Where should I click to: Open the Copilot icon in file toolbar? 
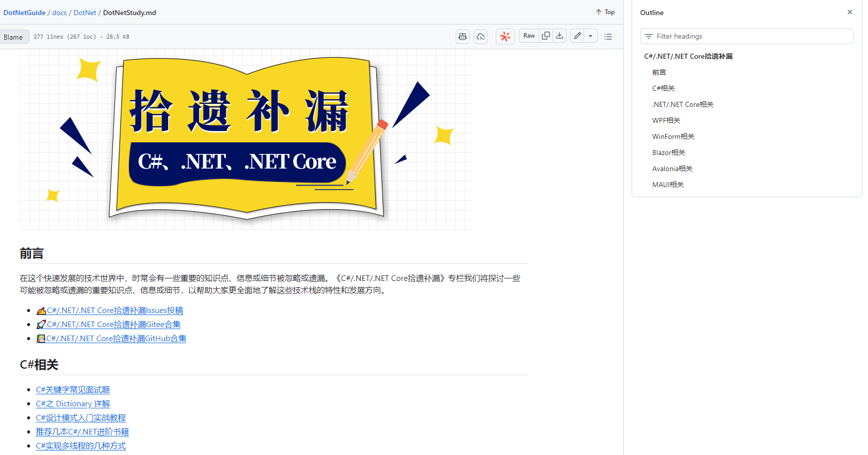463,37
